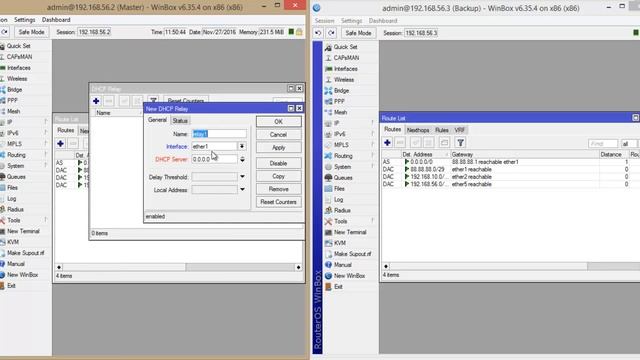Image resolution: width=640 pixels, height=360 pixels.
Task: Click filter icon in DHCP Relay toolbar
Action: (x=153, y=100)
